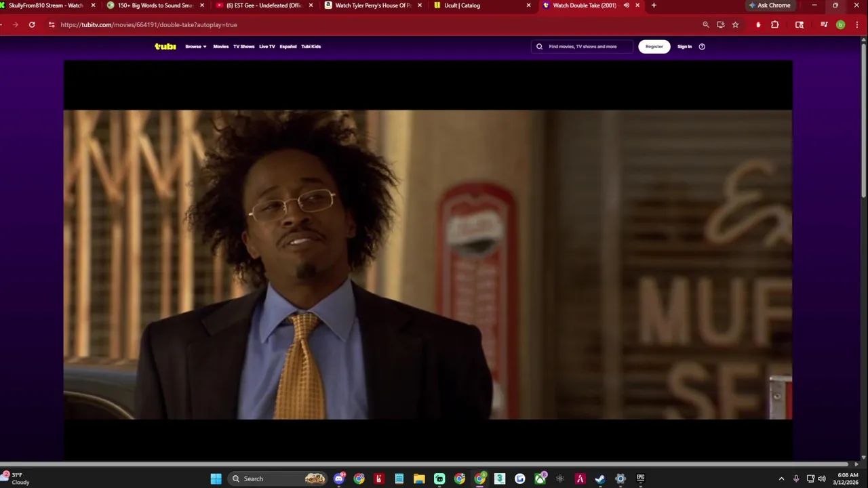Image resolution: width=868 pixels, height=488 pixels.
Task: Click the Tubi search field
Action: (582, 46)
